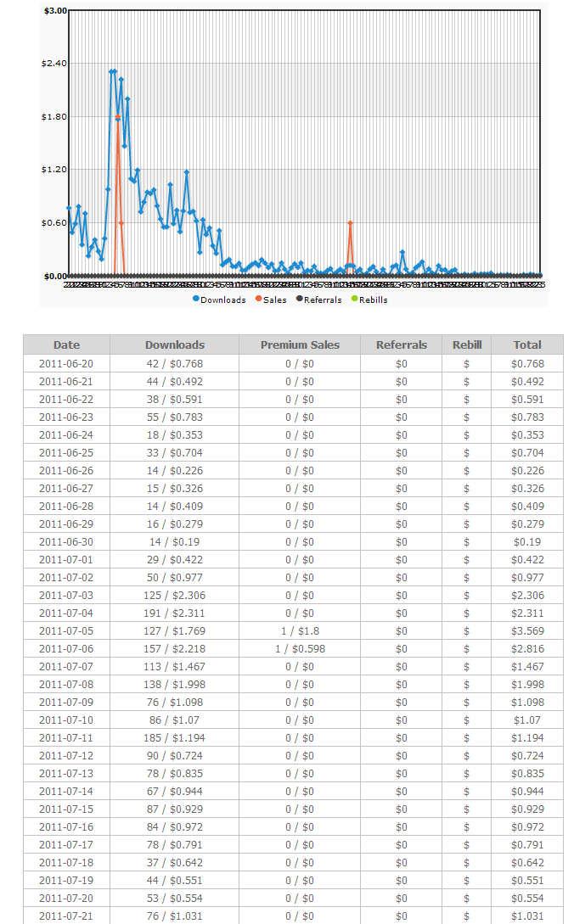Click the $1.20 y-axis label
This screenshot has width=574, height=924.
pyautogui.click(x=53, y=169)
